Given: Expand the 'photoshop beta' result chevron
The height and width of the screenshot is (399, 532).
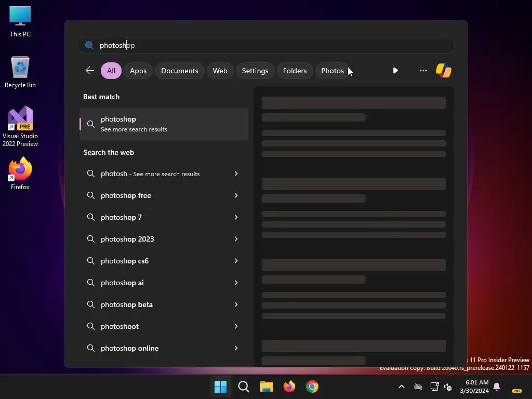Looking at the screenshot, I should [236, 304].
